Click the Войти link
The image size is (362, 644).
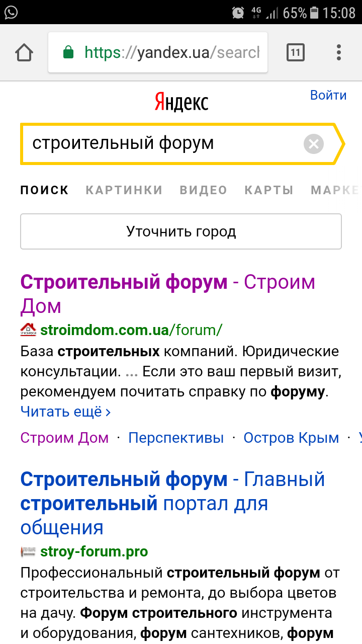pyautogui.click(x=328, y=95)
